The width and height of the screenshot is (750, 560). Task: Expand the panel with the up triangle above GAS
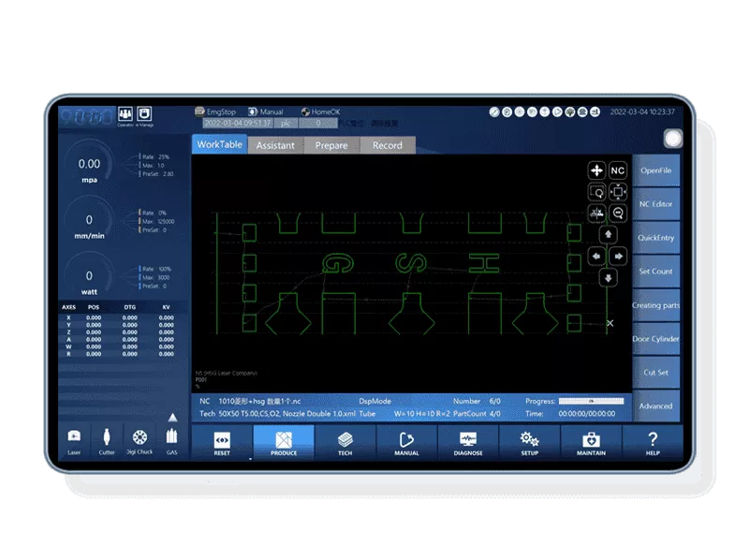click(172, 418)
